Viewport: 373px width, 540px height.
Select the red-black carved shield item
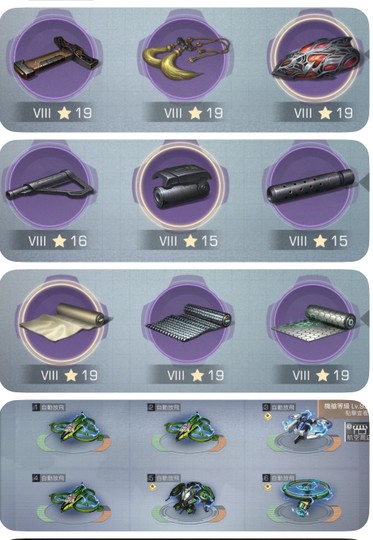point(315,58)
